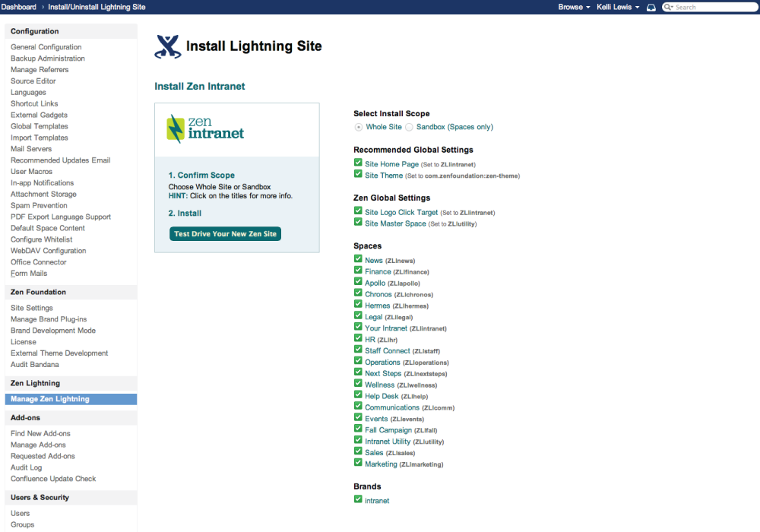Open WebDAV Configuration sidebar link
The image size is (760, 532).
[x=49, y=251]
